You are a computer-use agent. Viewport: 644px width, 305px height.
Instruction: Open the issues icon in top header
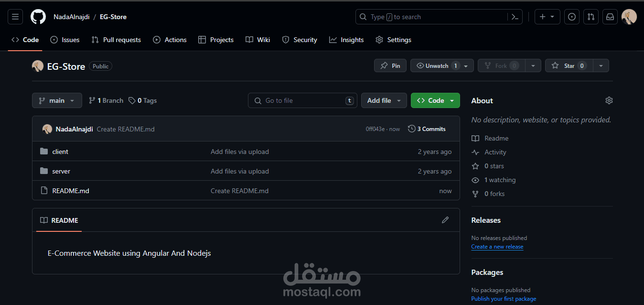pyautogui.click(x=572, y=17)
